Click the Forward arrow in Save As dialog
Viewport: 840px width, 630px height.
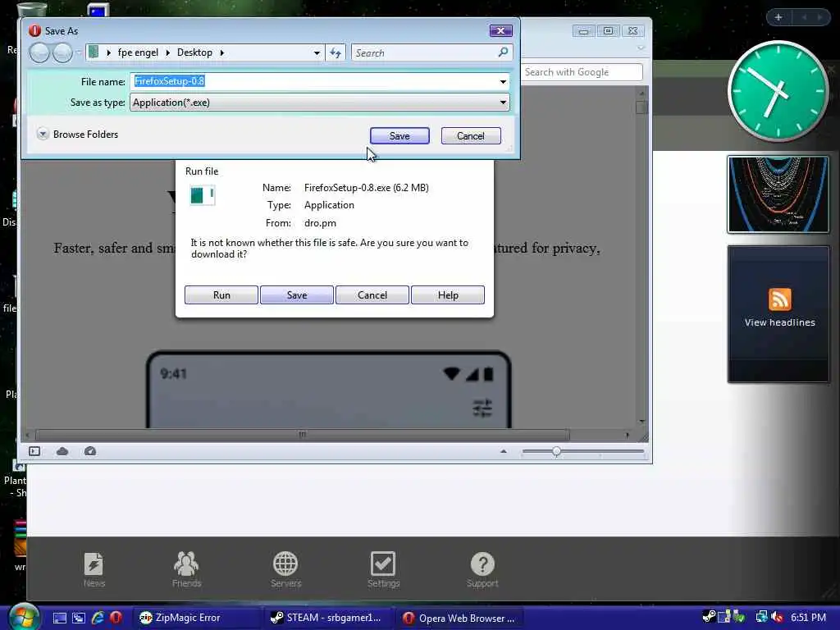click(x=62, y=52)
